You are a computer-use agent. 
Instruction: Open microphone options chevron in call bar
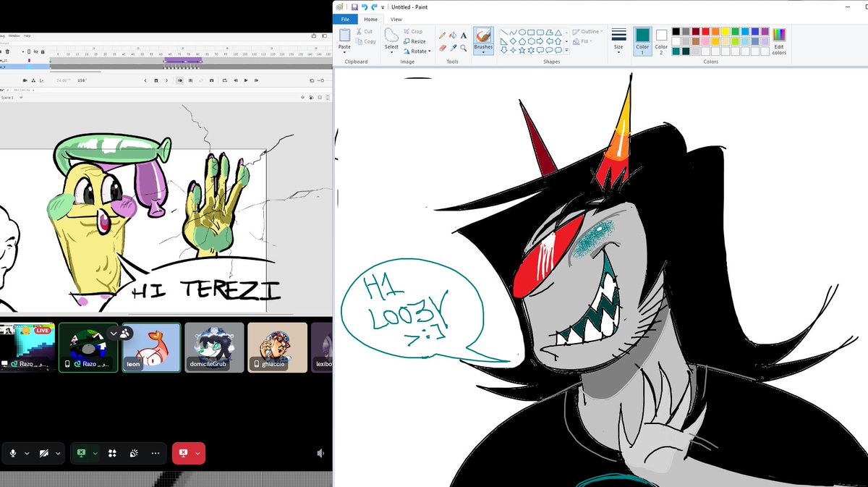click(x=27, y=453)
